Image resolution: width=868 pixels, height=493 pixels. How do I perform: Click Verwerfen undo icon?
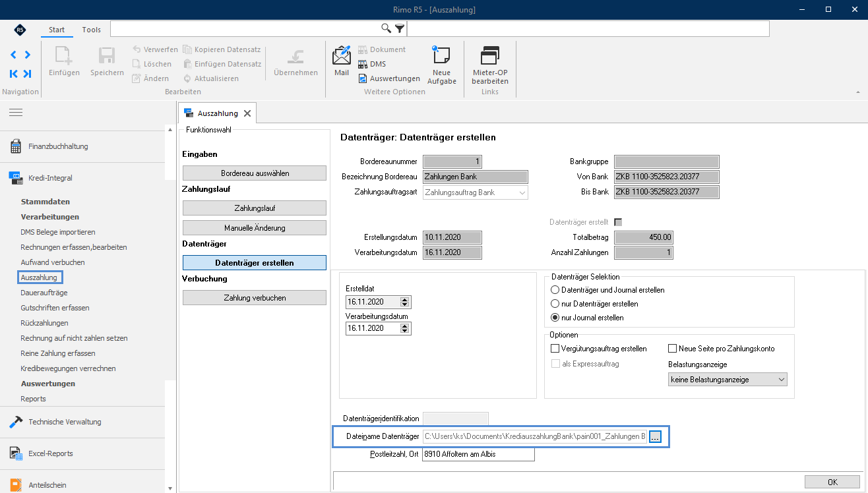(137, 49)
